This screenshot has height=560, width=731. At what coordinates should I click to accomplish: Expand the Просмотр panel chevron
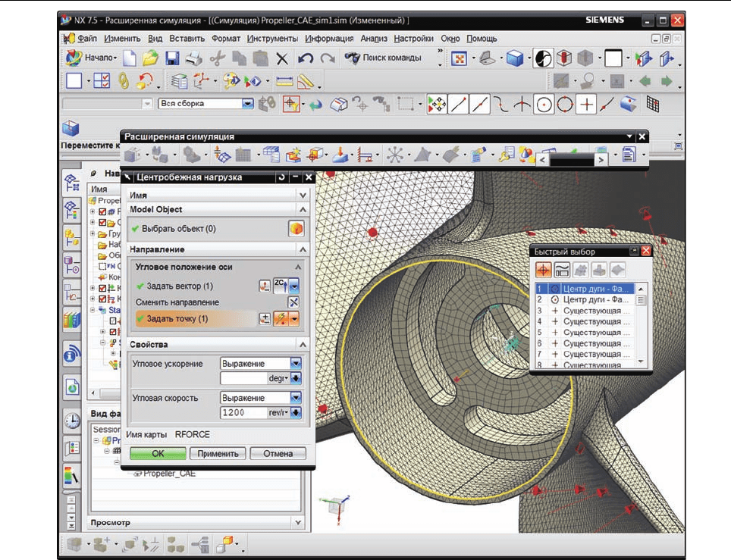click(x=298, y=523)
